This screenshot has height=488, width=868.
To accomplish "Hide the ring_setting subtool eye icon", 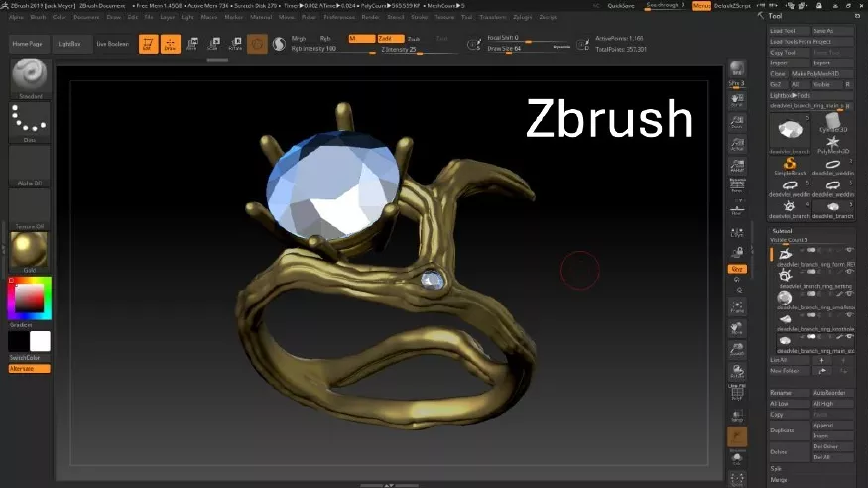I will (850, 272).
